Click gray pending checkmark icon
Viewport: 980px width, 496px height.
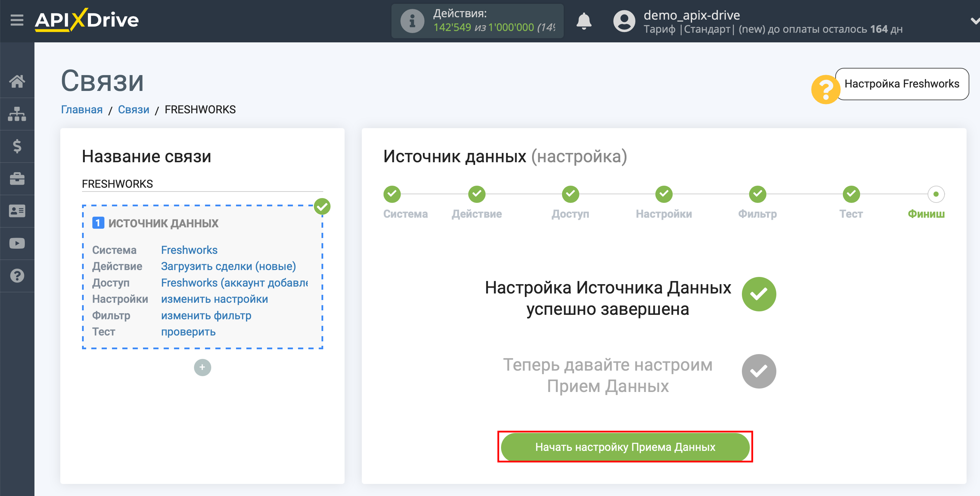pyautogui.click(x=758, y=371)
